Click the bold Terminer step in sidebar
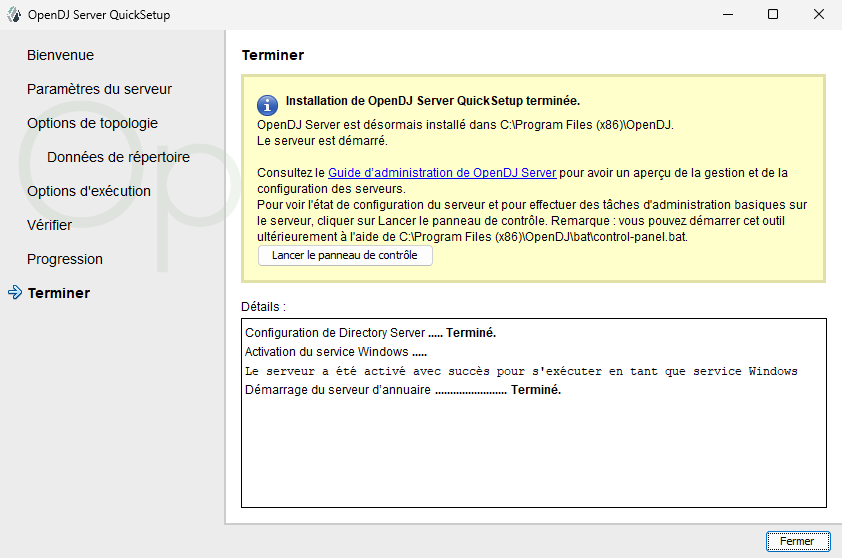 tap(59, 293)
